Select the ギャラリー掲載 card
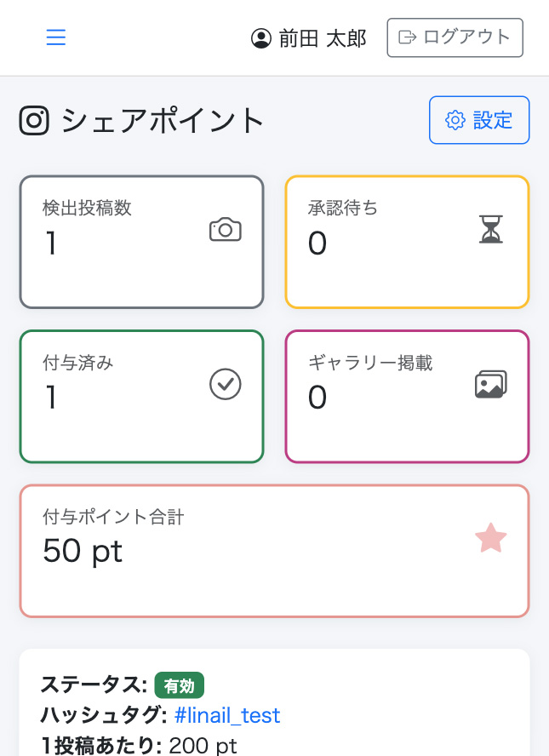 [x=407, y=396]
